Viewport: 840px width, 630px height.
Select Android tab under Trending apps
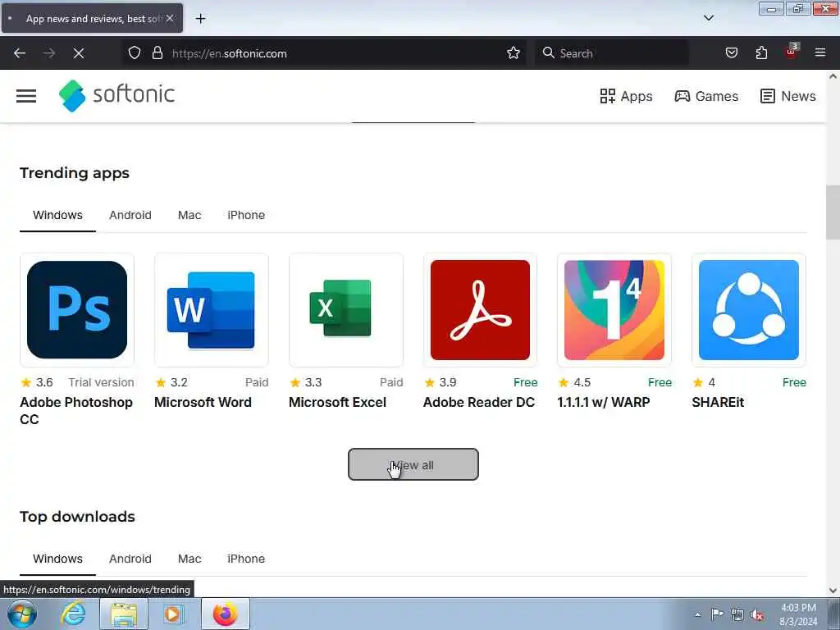click(130, 215)
